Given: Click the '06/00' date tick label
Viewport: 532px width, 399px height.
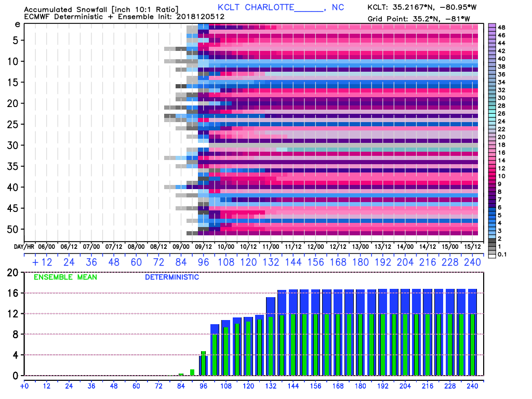Looking at the screenshot, I should click(46, 247).
